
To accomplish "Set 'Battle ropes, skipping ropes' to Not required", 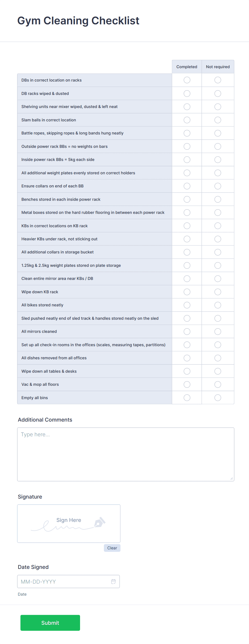I will click(218, 133).
